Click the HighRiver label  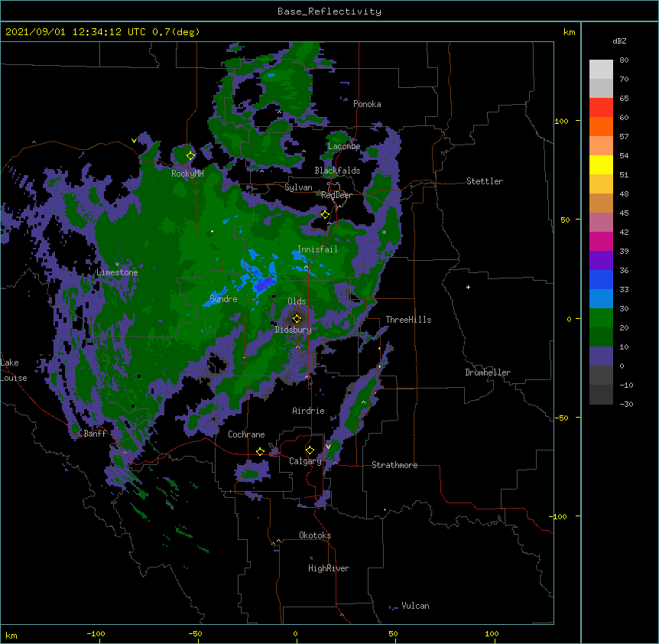[x=329, y=568]
